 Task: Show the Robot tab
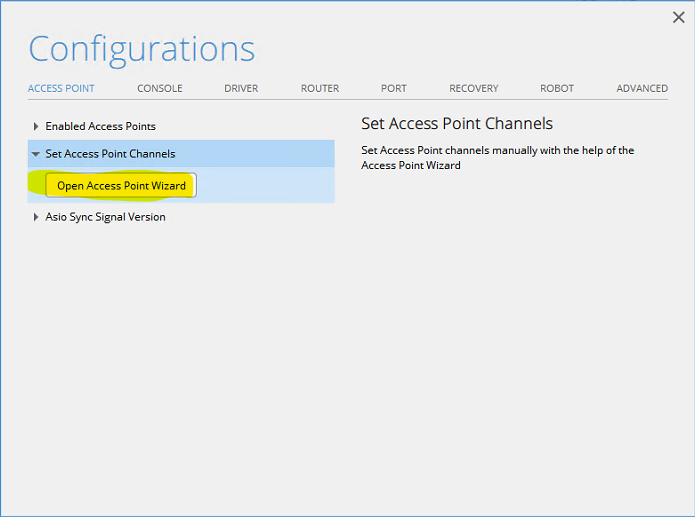(x=557, y=88)
